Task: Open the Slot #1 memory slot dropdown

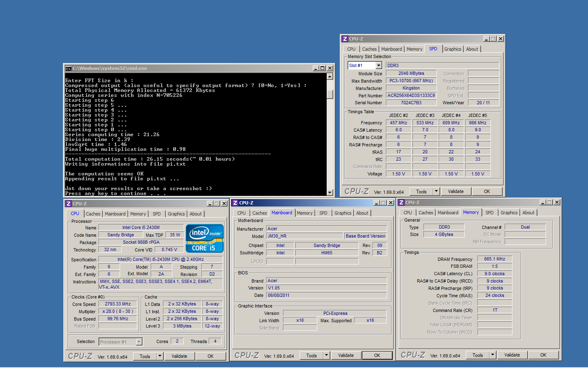Action: click(379, 65)
